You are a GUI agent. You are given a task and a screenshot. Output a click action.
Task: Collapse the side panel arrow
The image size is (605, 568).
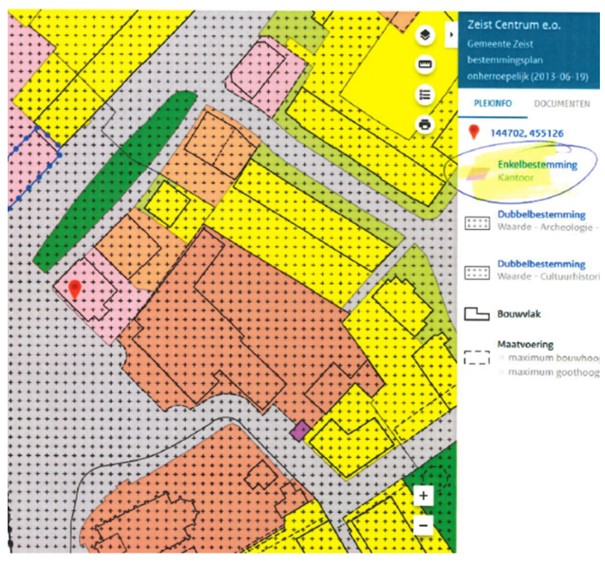(451, 35)
